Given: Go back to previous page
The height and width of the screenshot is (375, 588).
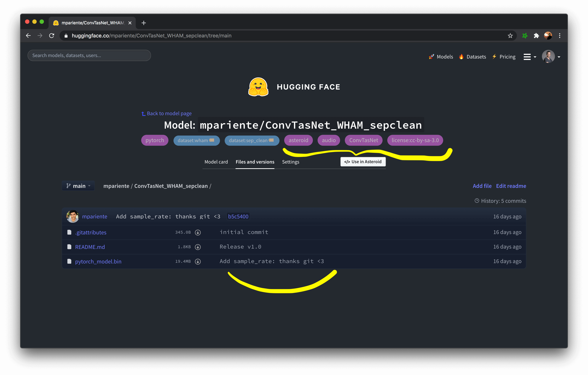Looking at the screenshot, I should [28, 36].
